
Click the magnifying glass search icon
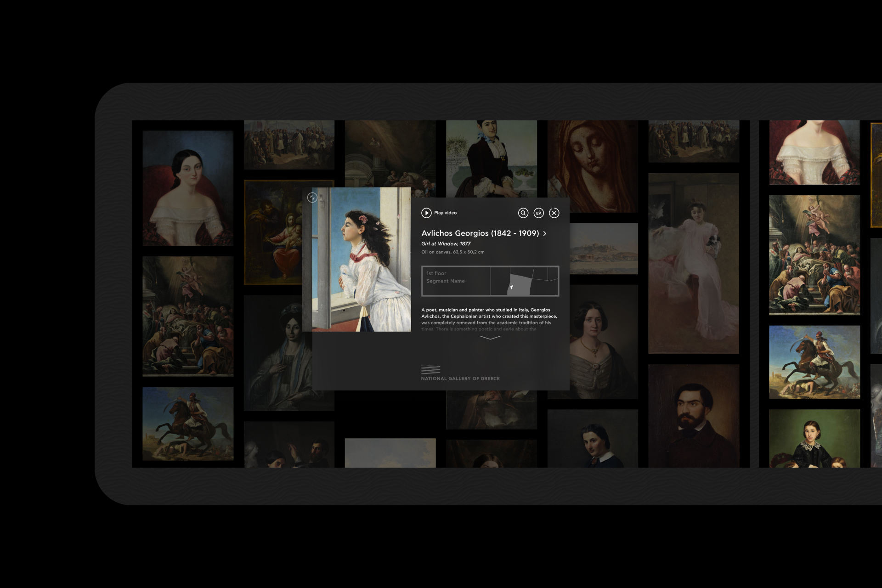[523, 213]
